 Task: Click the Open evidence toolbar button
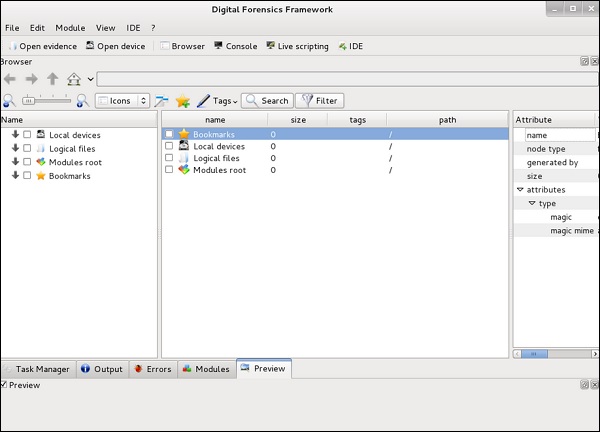41,46
